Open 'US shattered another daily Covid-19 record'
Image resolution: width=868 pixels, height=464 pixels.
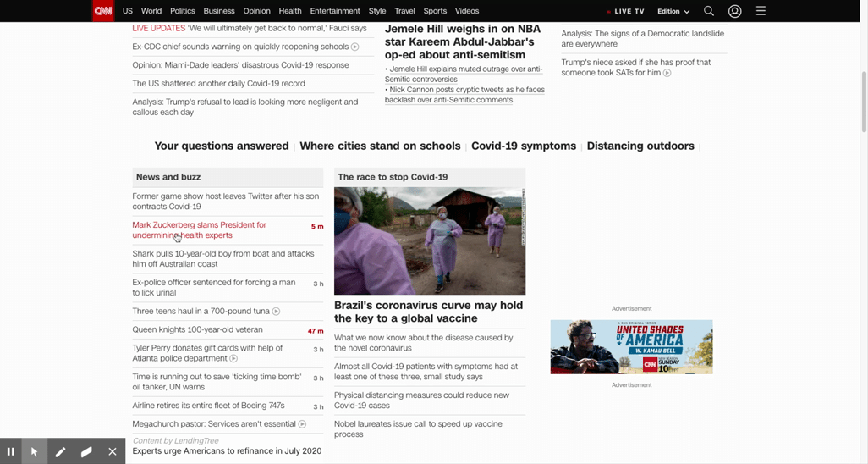click(218, 84)
